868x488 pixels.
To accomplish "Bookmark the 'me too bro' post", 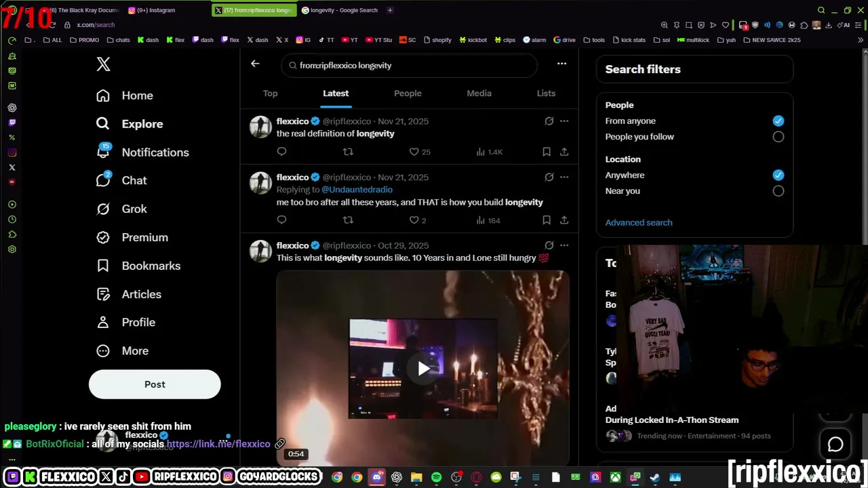I will point(547,220).
